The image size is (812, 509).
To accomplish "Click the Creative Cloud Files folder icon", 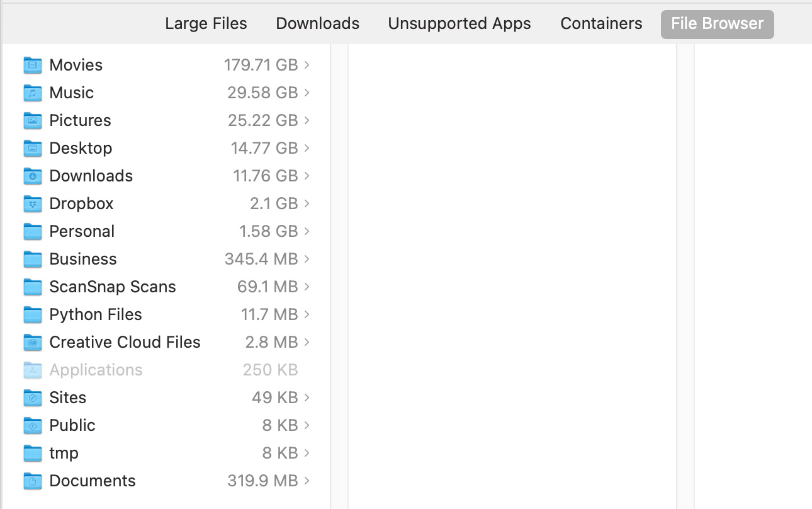I will pyautogui.click(x=33, y=342).
